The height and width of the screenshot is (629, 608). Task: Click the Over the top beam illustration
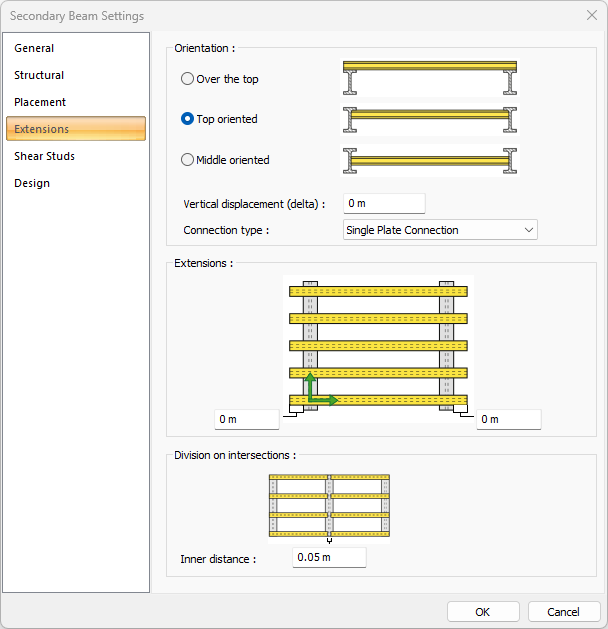[429, 79]
